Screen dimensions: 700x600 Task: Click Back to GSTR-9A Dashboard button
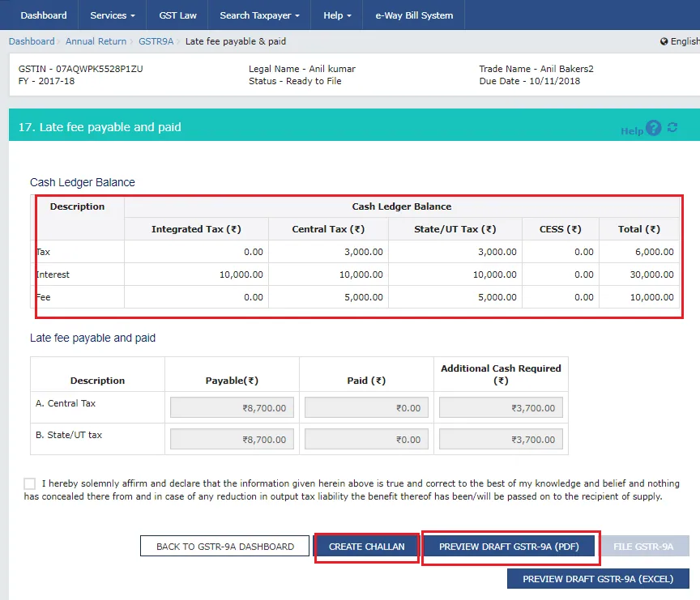[x=224, y=546]
